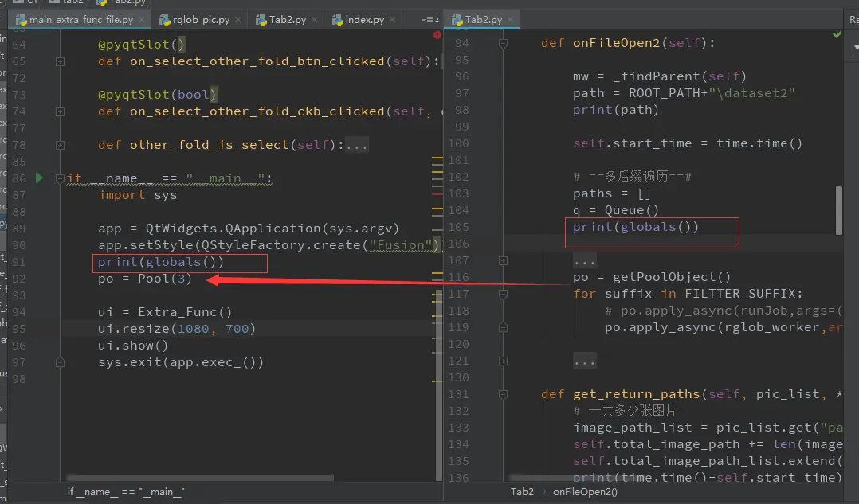
Task: Close the right pane Tab2.py tab
Action: click(x=510, y=19)
